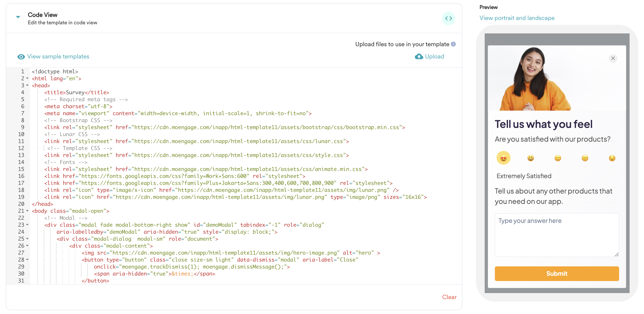Click the Upload link

coord(434,57)
